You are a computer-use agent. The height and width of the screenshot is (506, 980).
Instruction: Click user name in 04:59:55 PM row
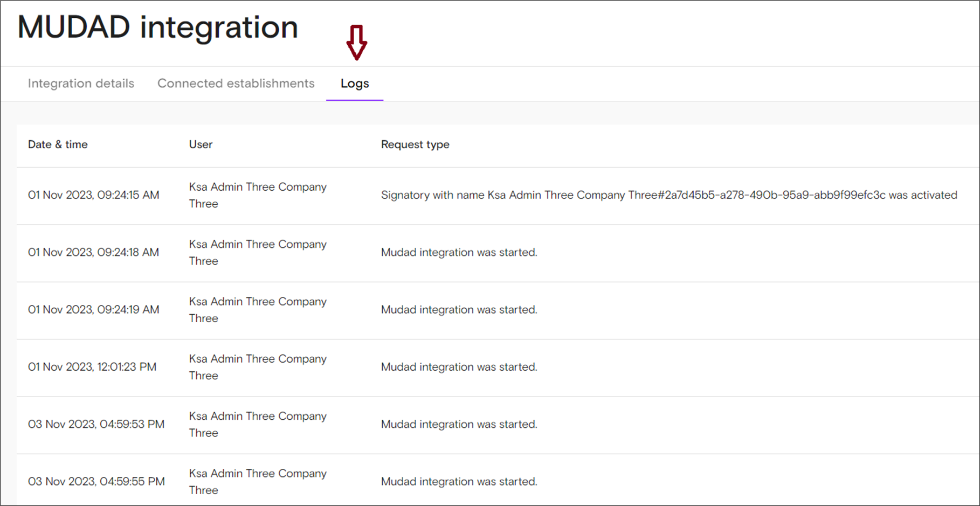click(258, 481)
